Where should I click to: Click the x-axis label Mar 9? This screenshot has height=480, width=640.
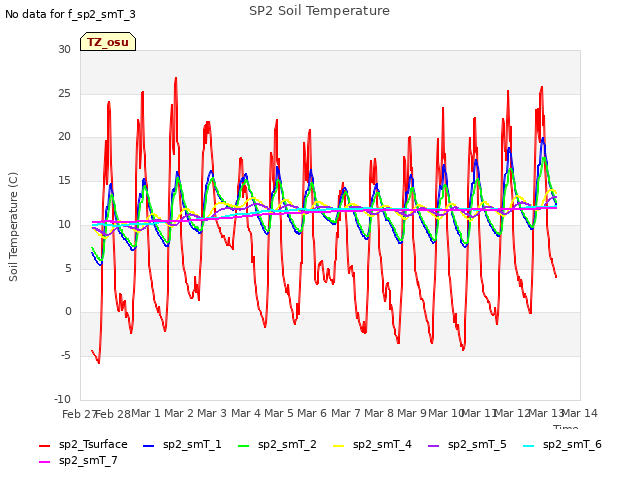pyautogui.click(x=412, y=413)
